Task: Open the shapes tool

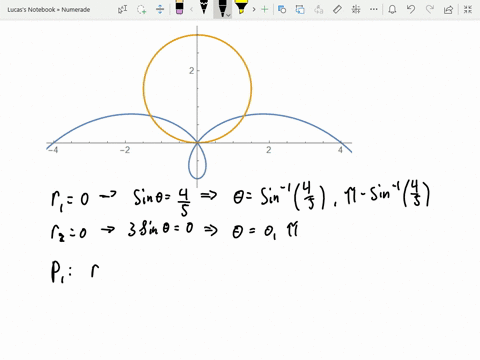Action: coord(282,9)
